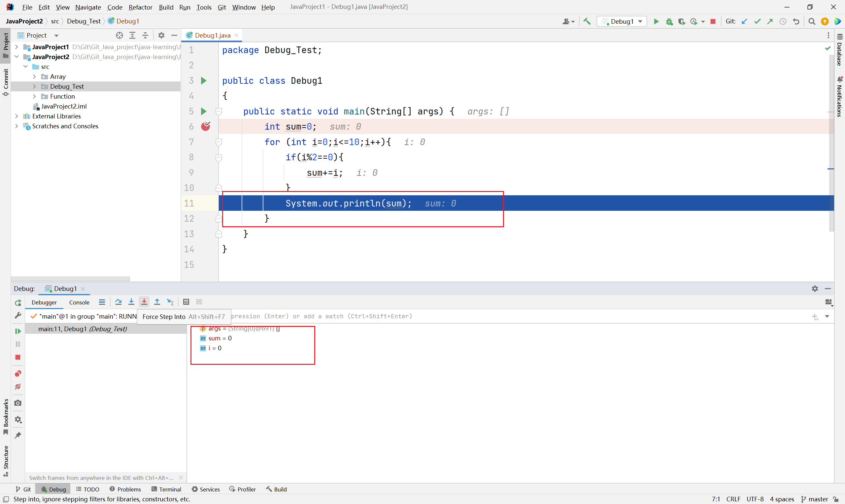Image resolution: width=845 pixels, height=504 pixels.
Task: Click Collapse All icon in Project panel
Action: (145, 35)
